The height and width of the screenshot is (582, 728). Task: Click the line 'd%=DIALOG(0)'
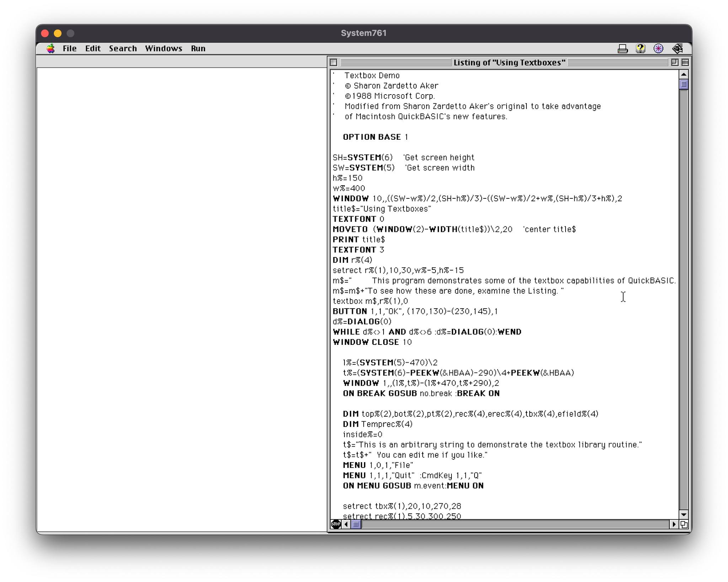coord(362,322)
